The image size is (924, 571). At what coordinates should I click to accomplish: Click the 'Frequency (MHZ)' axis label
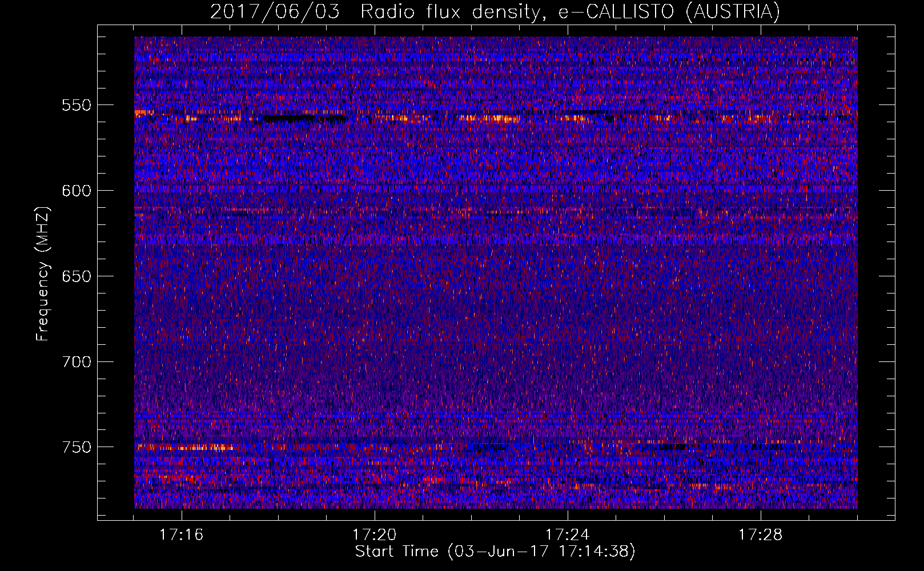[43, 274]
